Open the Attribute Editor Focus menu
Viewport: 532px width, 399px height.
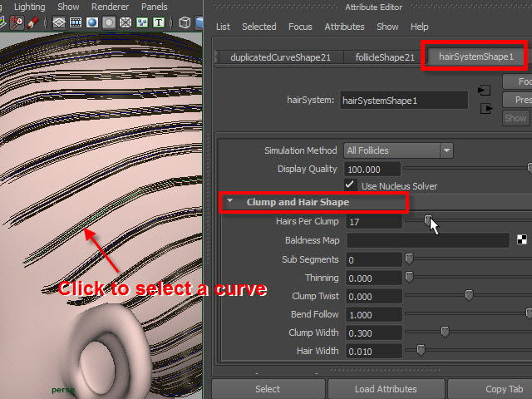pos(300,27)
